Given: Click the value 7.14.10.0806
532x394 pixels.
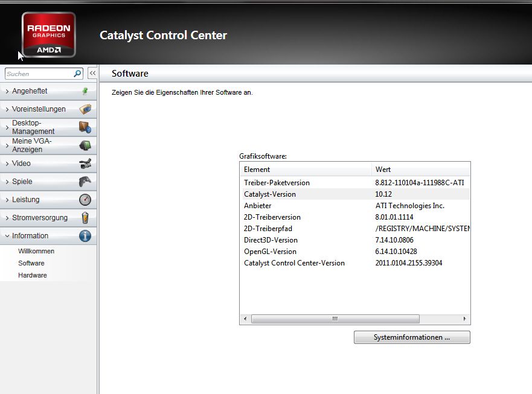Looking at the screenshot, I should tap(394, 240).
